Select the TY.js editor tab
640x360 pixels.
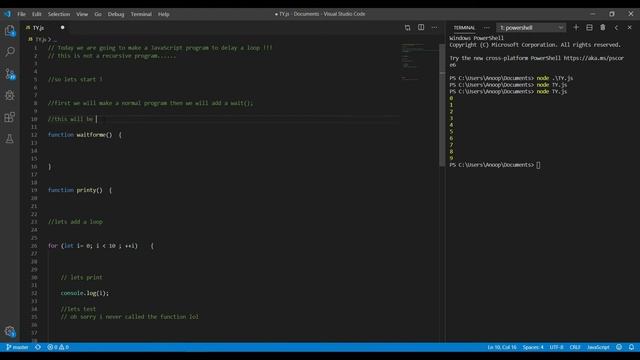tap(45, 28)
